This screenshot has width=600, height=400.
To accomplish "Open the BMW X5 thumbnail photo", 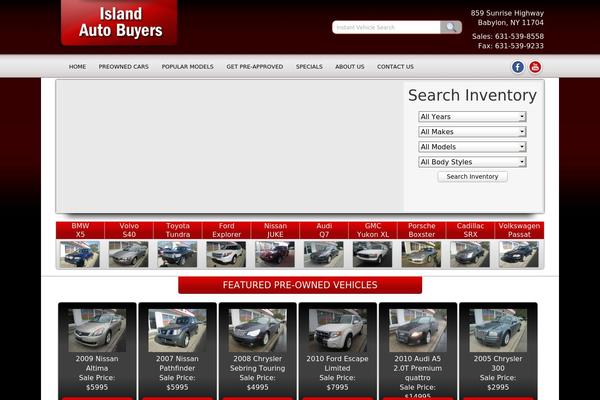I will coord(80,254).
